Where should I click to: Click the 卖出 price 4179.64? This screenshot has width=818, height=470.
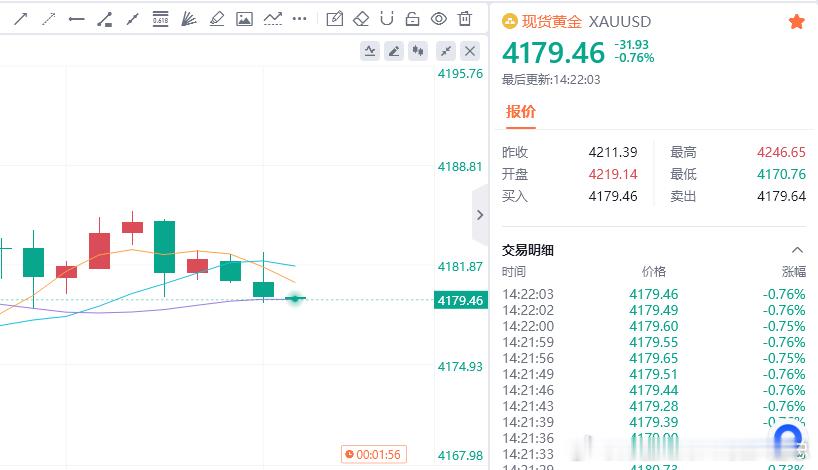(x=781, y=196)
